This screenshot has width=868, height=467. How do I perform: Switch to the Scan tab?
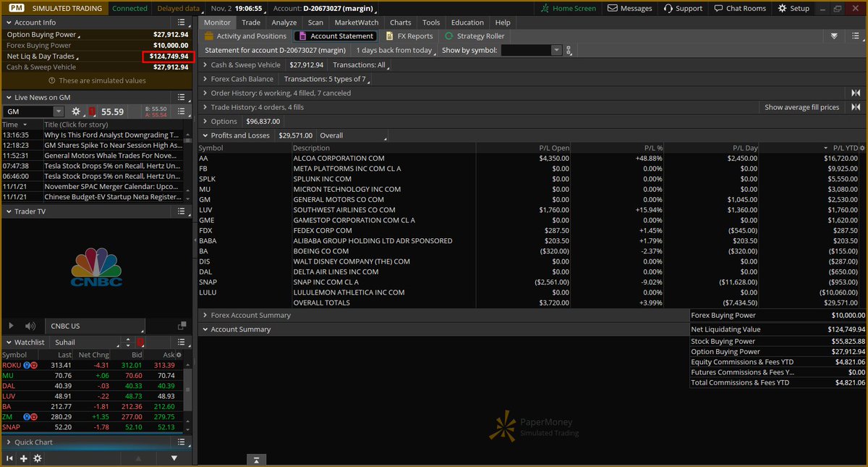click(315, 22)
